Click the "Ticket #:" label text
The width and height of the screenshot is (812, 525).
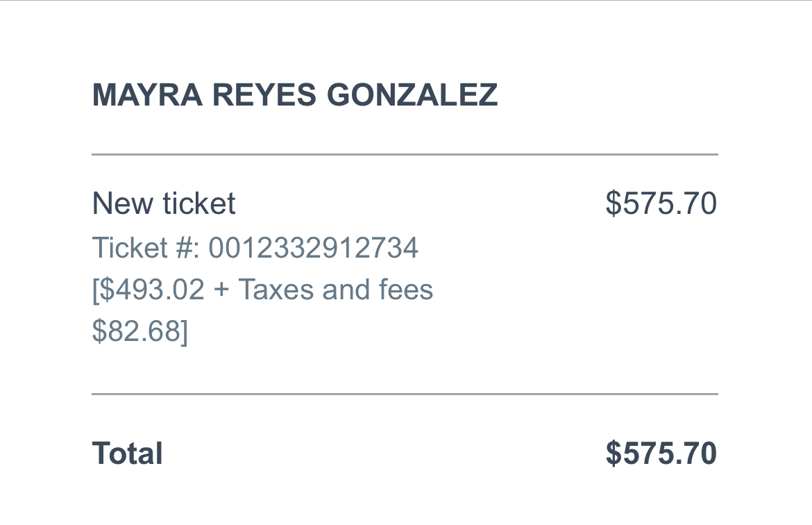[x=146, y=247]
